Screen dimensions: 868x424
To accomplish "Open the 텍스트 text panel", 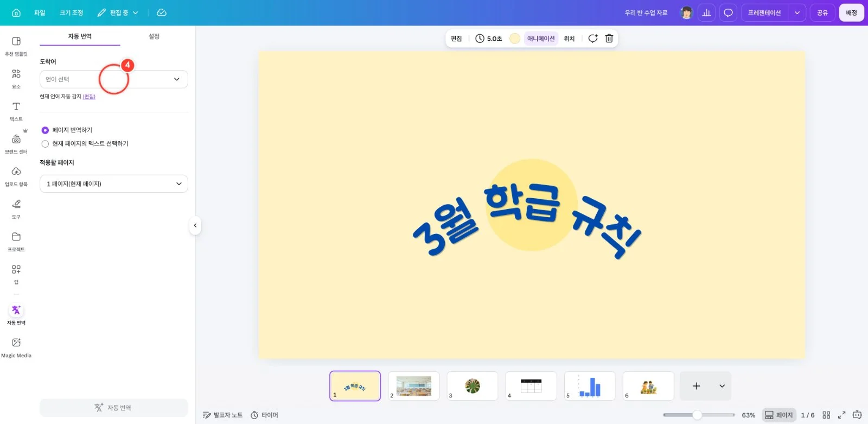I will click(16, 111).
